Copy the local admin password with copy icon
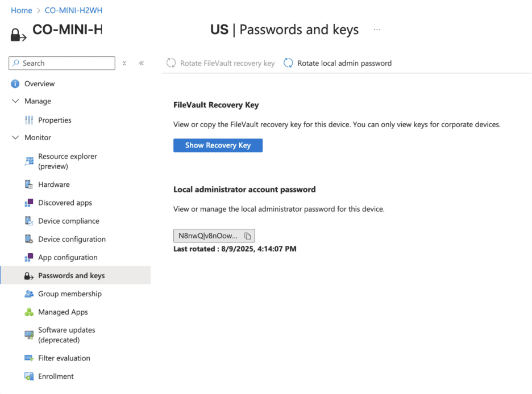 pyautogui.click(x=247, y=235)
